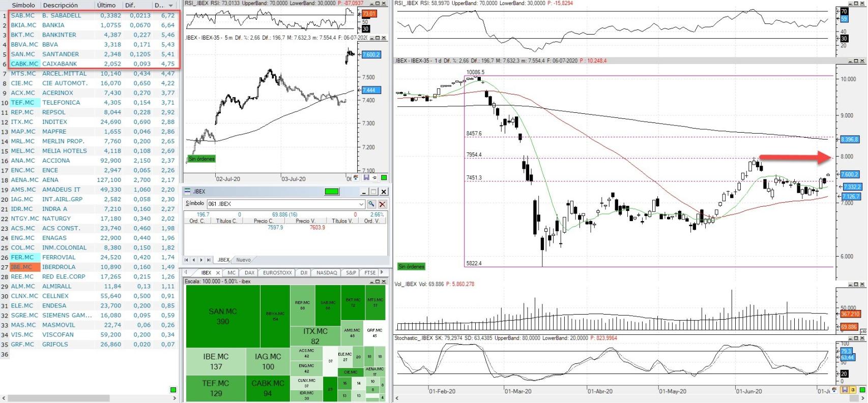
Task: Click the green status square under the daily chart
Action: (862, 390)
